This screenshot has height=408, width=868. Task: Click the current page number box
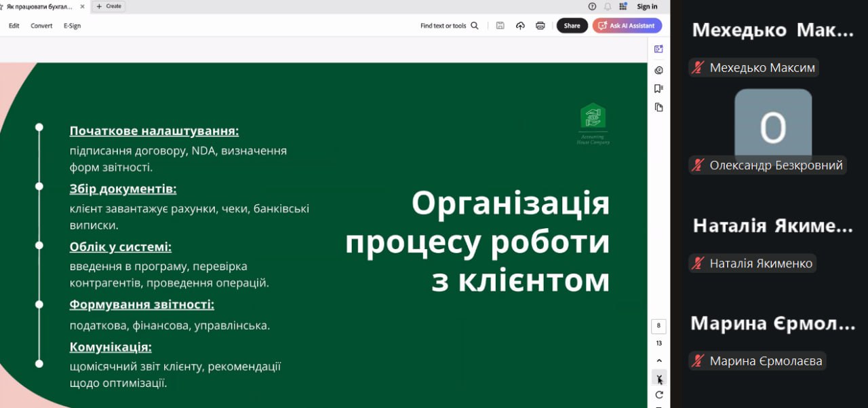[x=658, y=326]
